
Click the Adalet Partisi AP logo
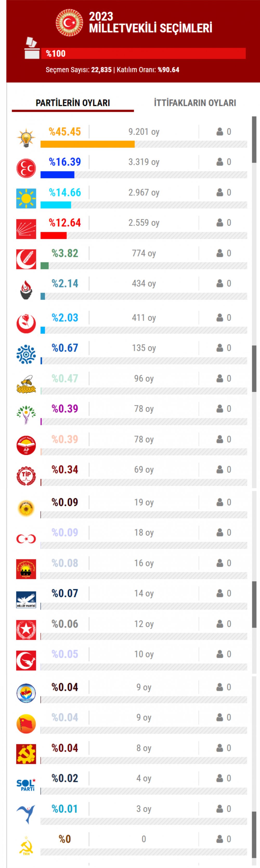click(26, 445)
